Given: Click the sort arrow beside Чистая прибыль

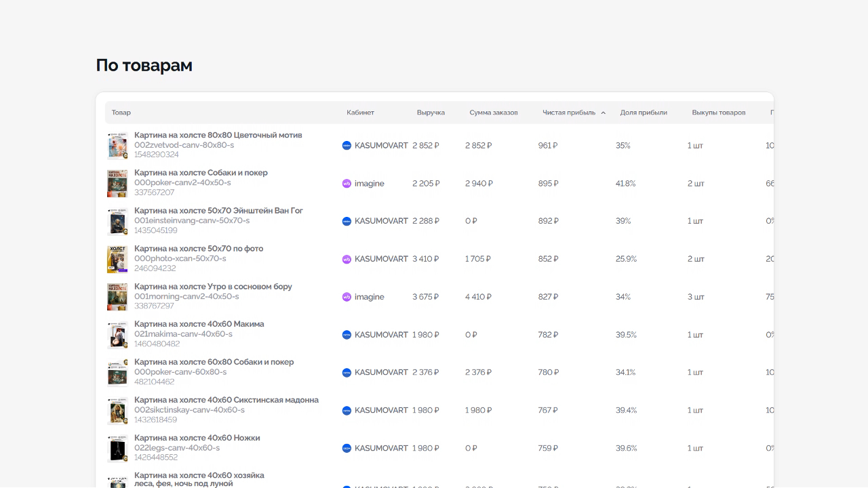Looking at the screenshot, I should tap(603, 113).
